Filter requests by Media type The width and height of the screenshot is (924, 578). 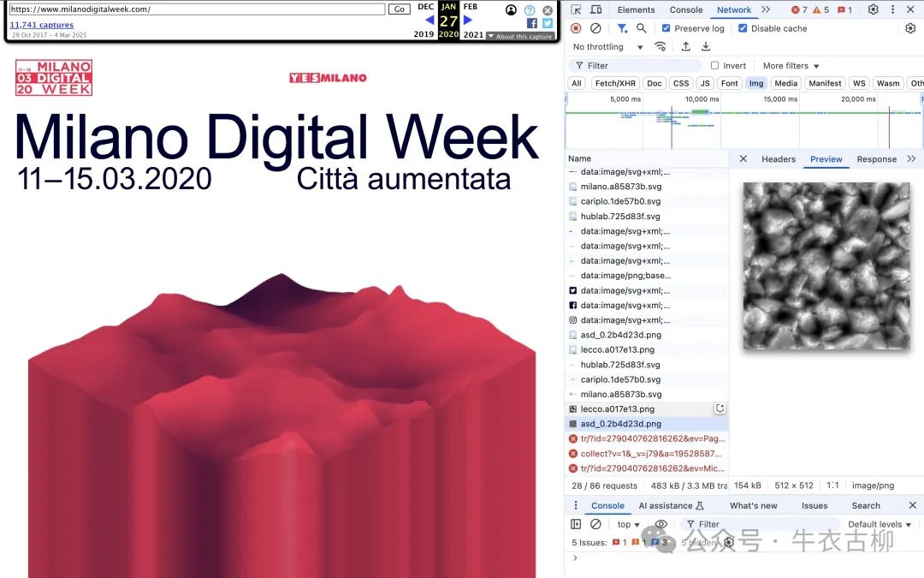785,83
